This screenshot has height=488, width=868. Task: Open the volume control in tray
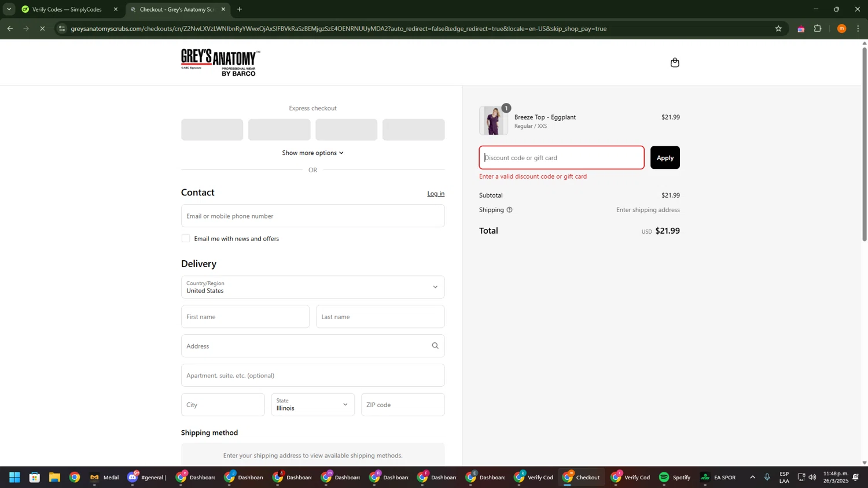click(812, 478)
